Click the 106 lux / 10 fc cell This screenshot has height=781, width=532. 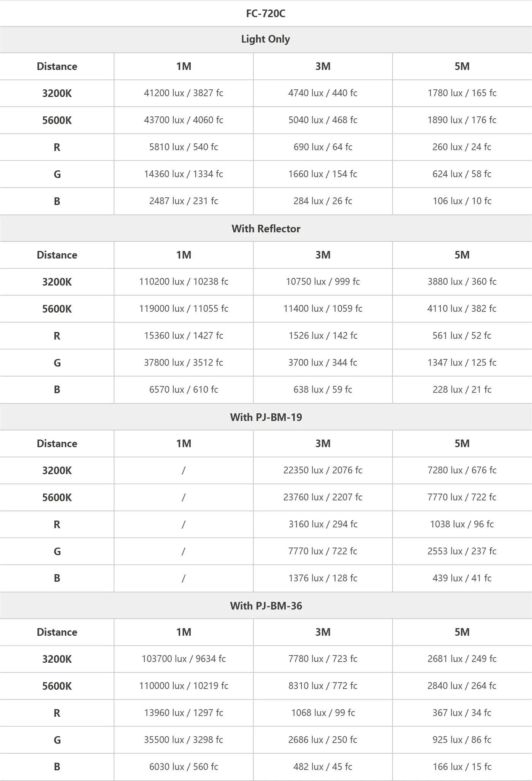[x=462, y=201]
